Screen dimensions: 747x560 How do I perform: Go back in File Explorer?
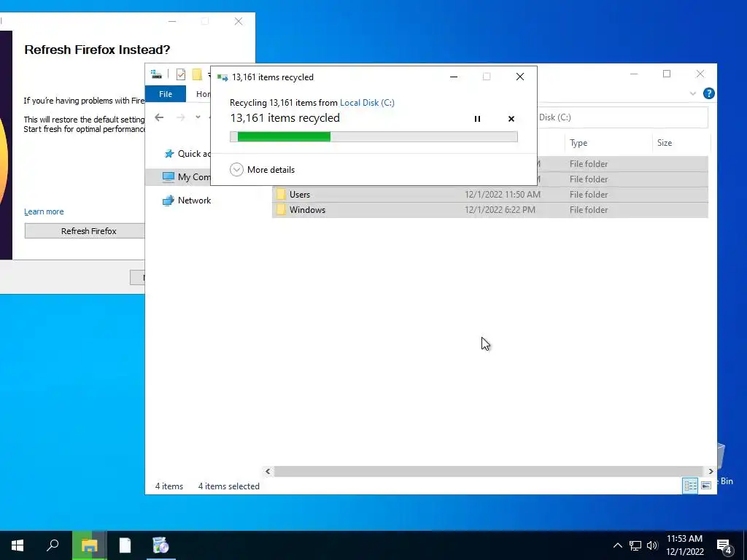pyautogui.click(x=159, y=117)
